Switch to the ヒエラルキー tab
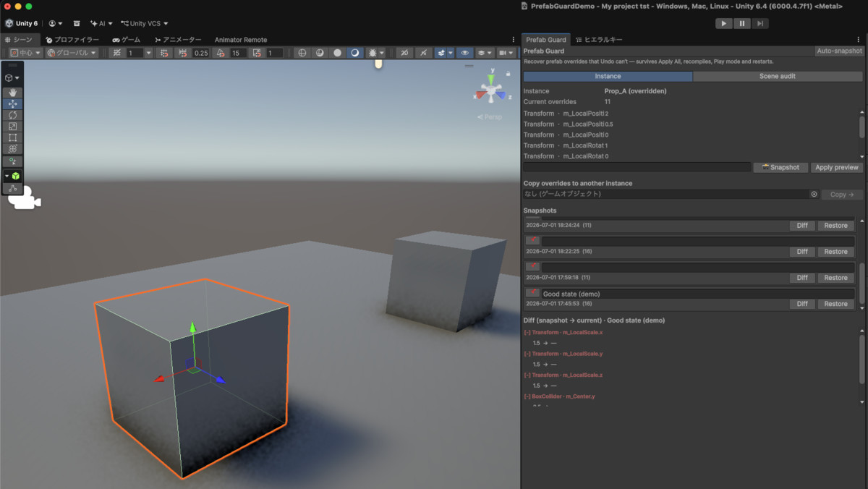Screen dimensions: 868x489 point(599,39)
